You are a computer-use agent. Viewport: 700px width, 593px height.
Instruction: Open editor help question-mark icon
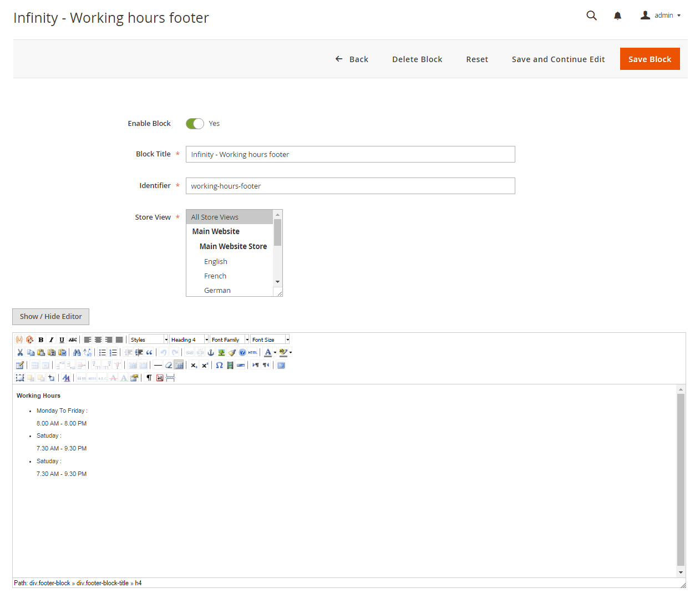coord(242,352)
